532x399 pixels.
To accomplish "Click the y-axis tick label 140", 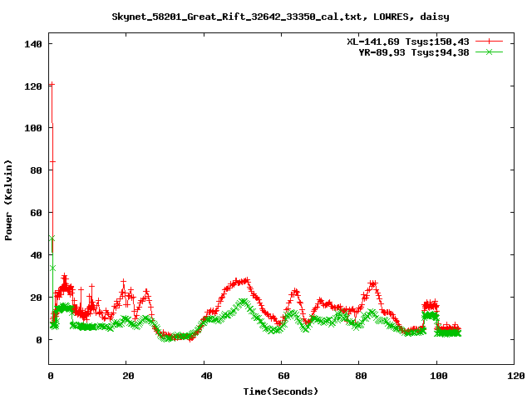I will [x=33, y=44].
